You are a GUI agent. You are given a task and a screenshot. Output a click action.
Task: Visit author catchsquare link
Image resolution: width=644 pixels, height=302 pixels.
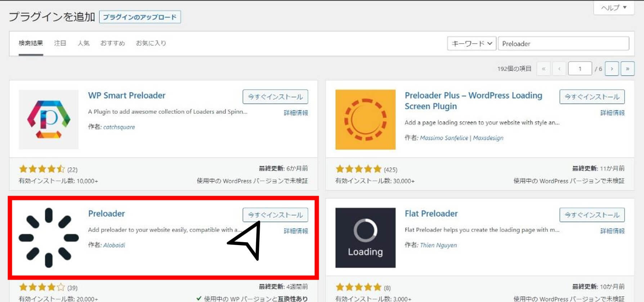tap(119, 127)
